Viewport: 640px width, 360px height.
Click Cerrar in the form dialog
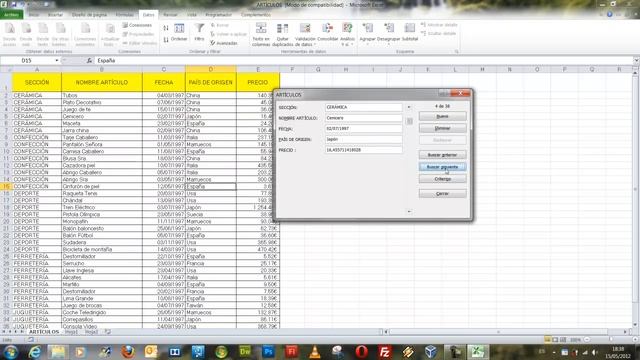coord(442,193)
